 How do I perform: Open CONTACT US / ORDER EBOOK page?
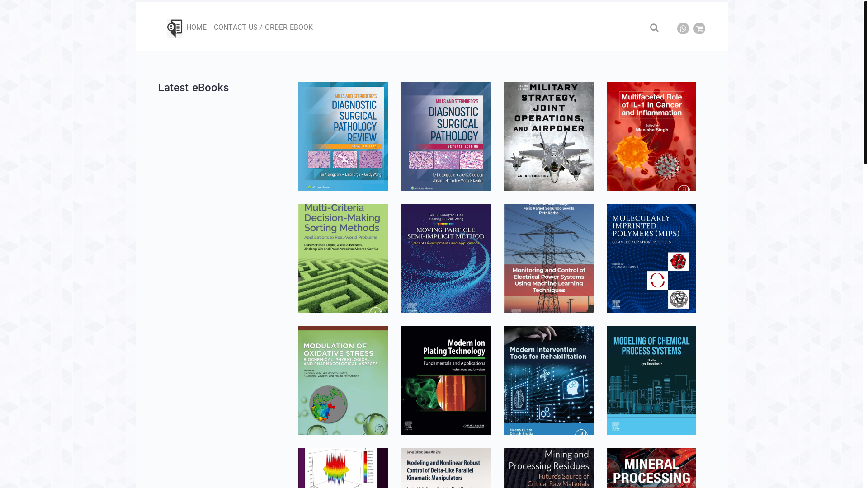coord(263,28)
